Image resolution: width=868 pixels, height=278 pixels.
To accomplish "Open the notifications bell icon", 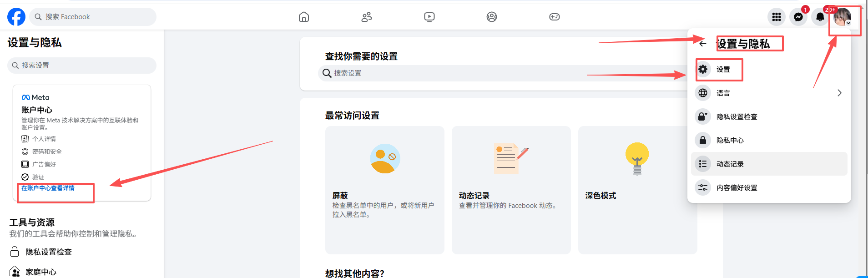I will [x=820, y=17].
